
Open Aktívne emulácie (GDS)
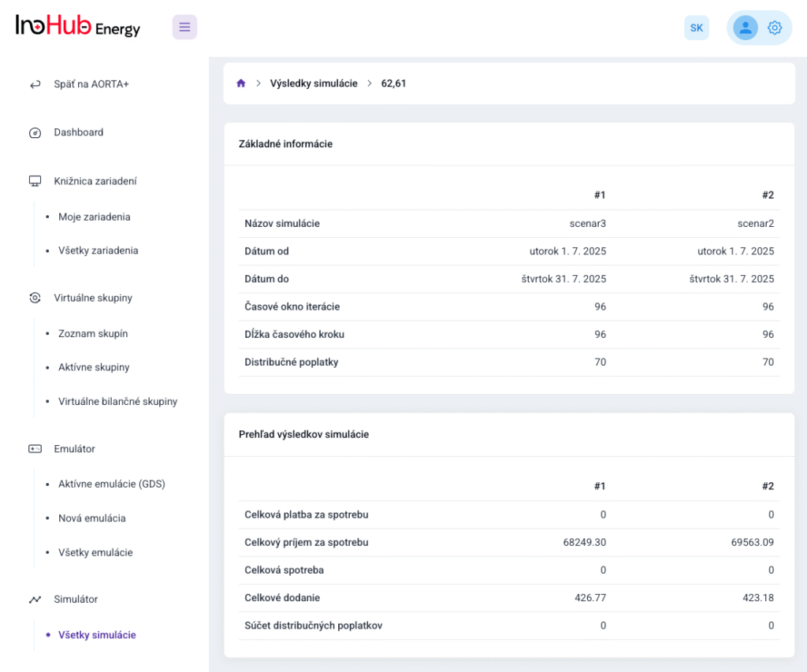point(111,484)
